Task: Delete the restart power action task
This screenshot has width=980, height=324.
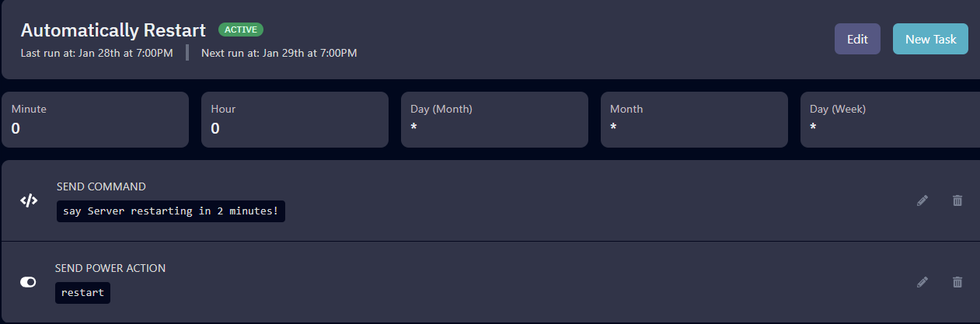Action: [x=957, y=282]
